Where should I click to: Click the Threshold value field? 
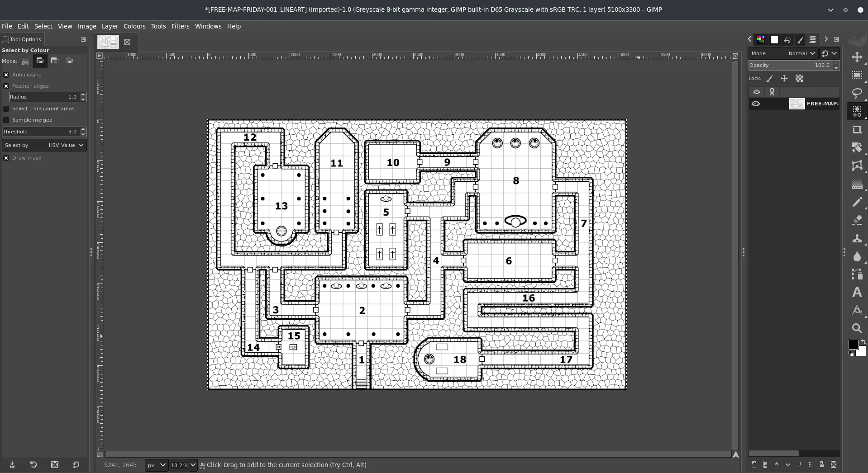pos(41,132)
